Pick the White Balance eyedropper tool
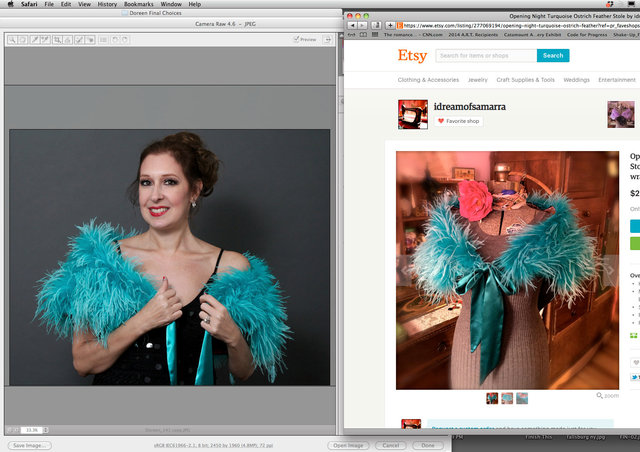Viewport: 640px width, 452px height. point(34,39)
